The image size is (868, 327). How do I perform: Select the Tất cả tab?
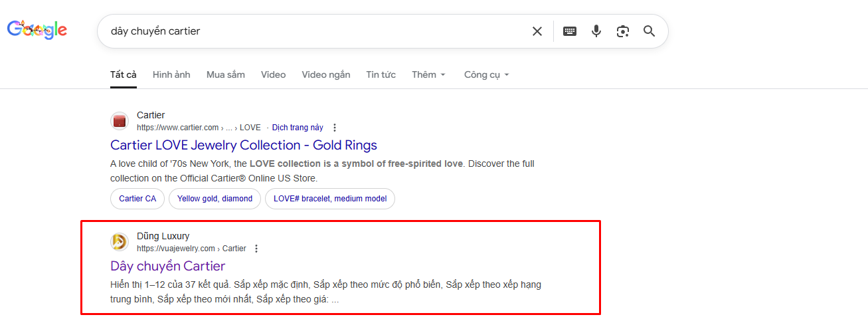point(124,74)
